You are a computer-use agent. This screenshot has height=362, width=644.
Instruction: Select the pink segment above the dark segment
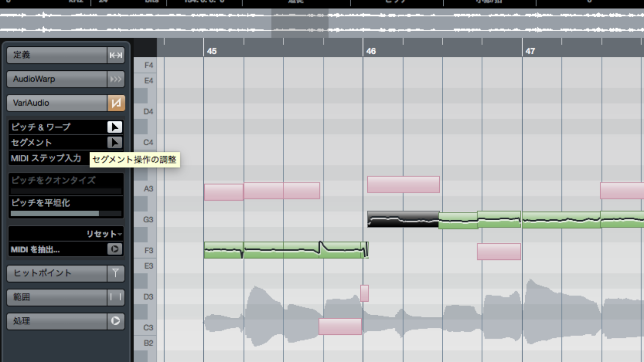point(404,185)
